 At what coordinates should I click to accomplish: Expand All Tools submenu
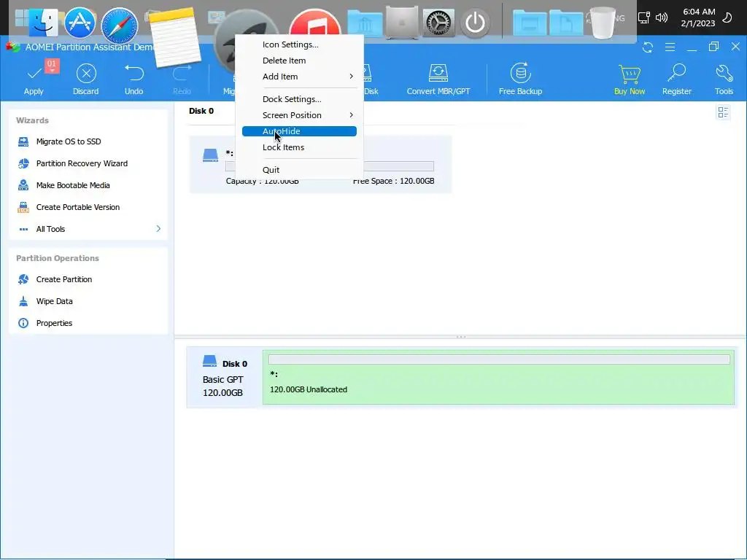[x=88, y=229]
